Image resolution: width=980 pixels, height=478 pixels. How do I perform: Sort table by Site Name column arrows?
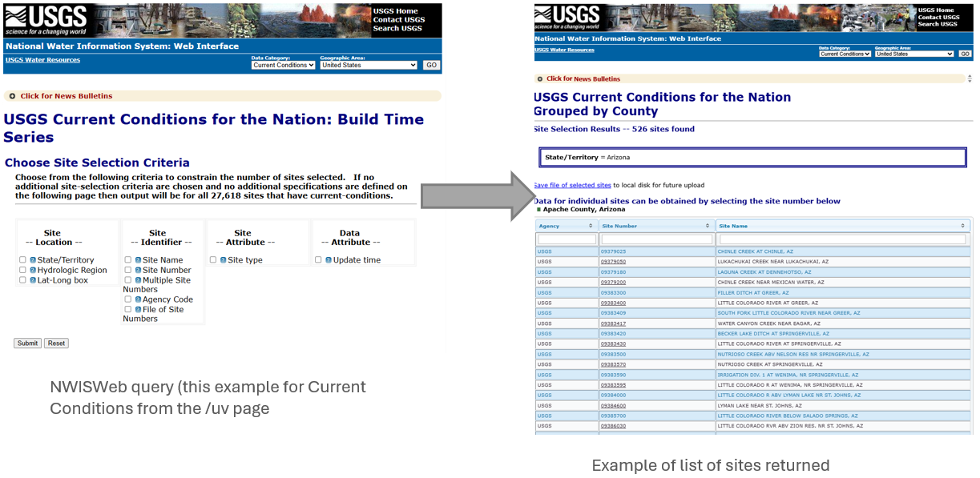[x=964, y=226]
